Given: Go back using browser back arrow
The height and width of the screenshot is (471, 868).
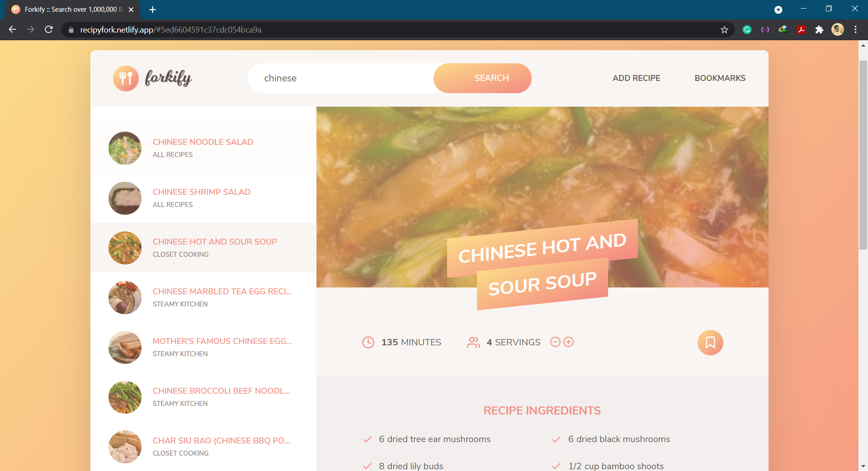Looking at the screenshot, I should pos(12,30).
